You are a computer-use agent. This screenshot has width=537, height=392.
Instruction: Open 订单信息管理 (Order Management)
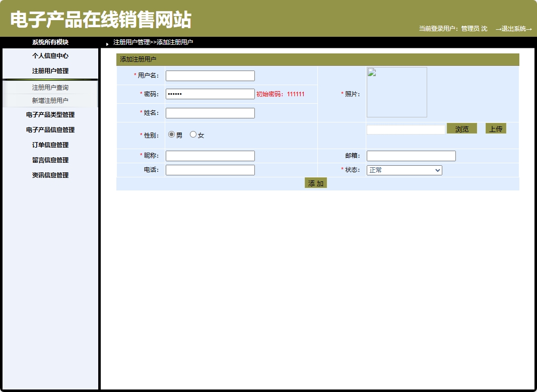coord(50,145)
